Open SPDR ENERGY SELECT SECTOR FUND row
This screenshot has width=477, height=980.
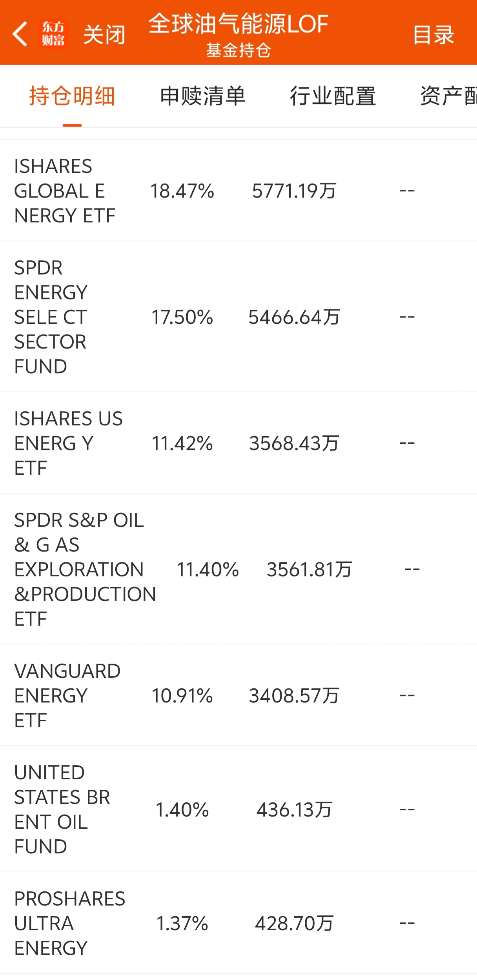(51, 317)
